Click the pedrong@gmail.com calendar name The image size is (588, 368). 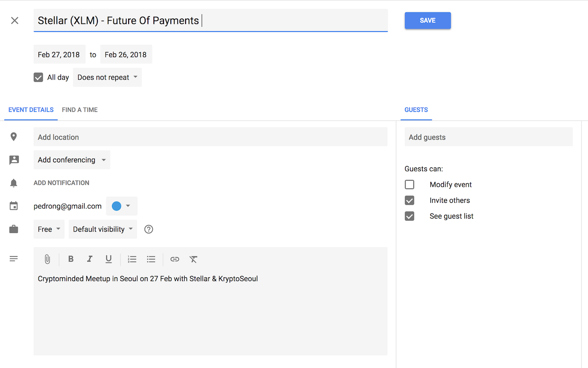[x=68, y=206]
